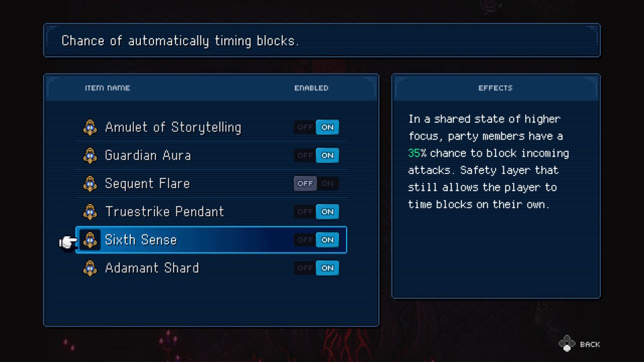
Task: Click the Amulet of Storytelling relic icon
Action: point(90,127)
